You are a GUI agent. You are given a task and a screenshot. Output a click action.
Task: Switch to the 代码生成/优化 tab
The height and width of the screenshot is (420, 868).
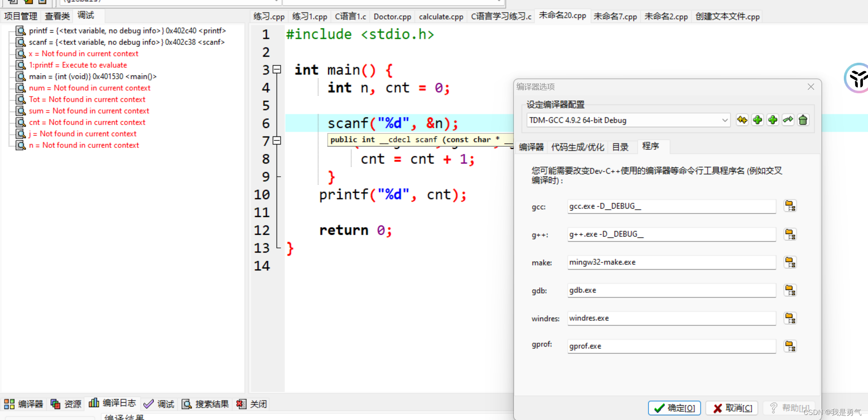click(x=578, y=147)
